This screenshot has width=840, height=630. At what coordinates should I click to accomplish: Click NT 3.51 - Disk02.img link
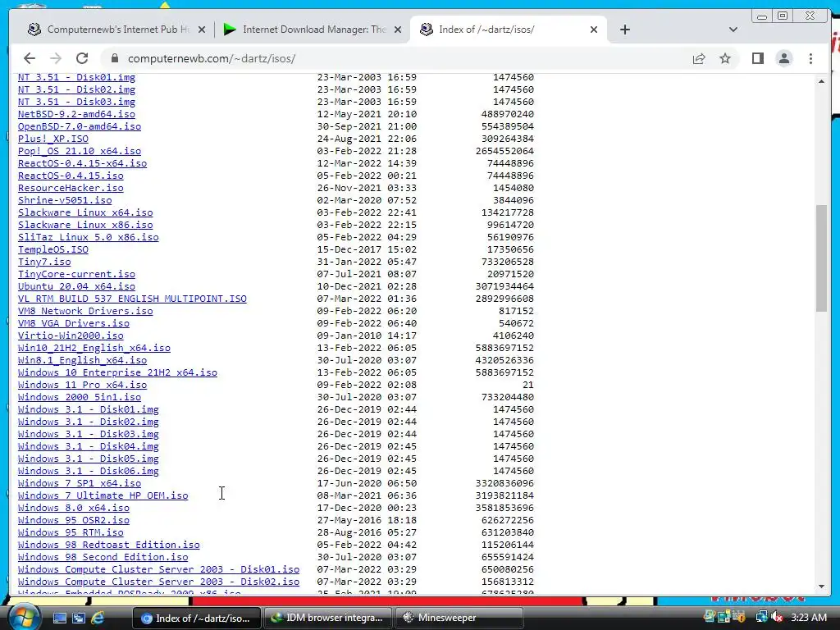(76, 89)
